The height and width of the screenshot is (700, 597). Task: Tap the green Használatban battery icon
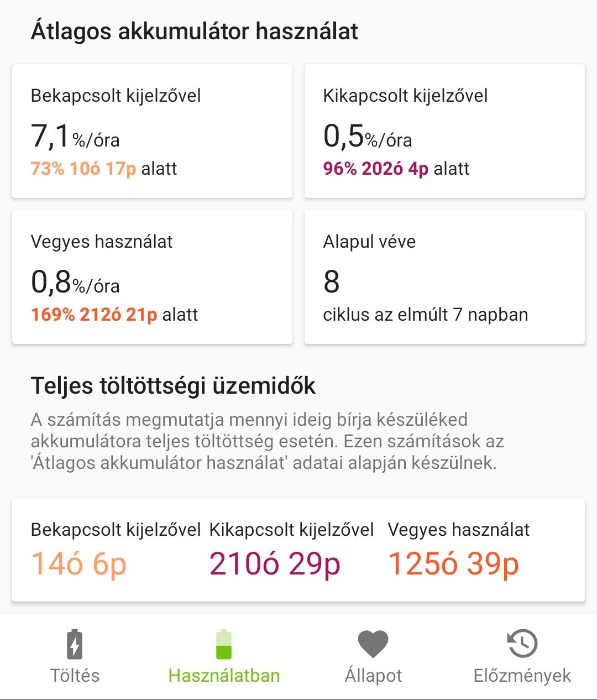(224, 644)
